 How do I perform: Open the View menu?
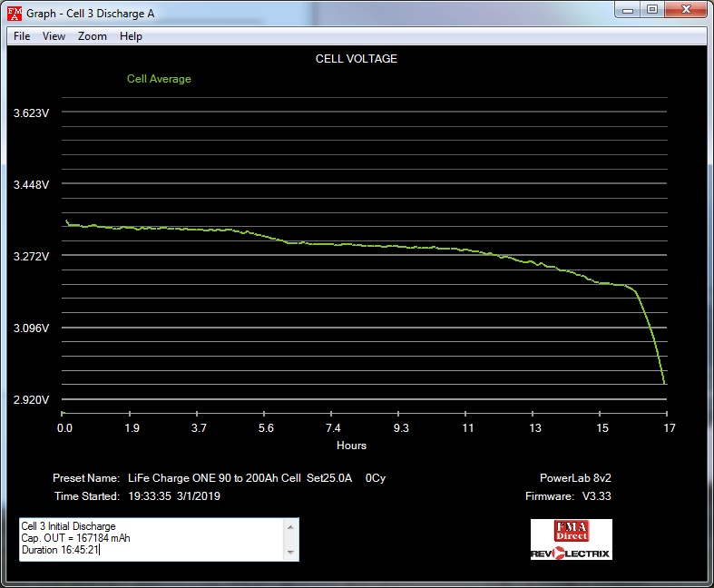pos(54,36)
